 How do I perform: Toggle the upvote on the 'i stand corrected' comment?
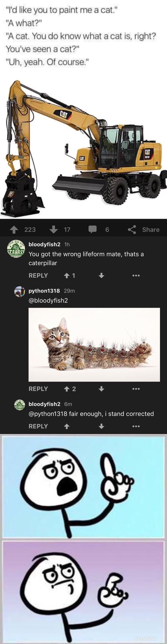tap(66, 426)
